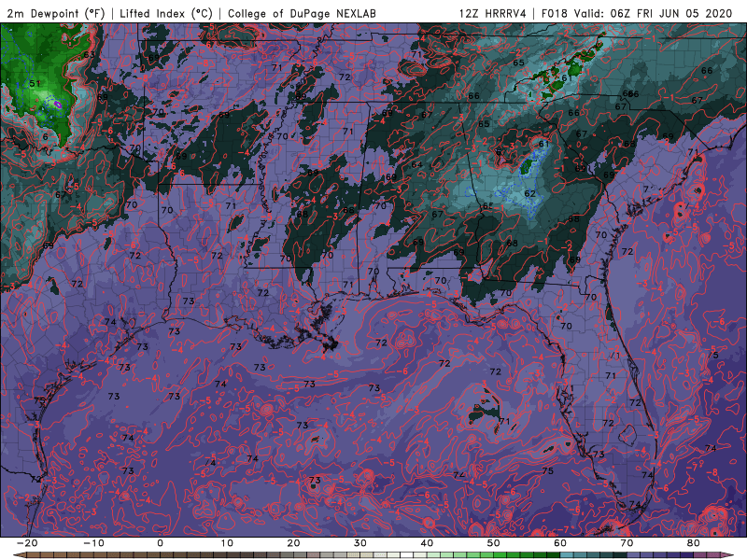Click the '10' colorbar scale label

click(227, 543)
